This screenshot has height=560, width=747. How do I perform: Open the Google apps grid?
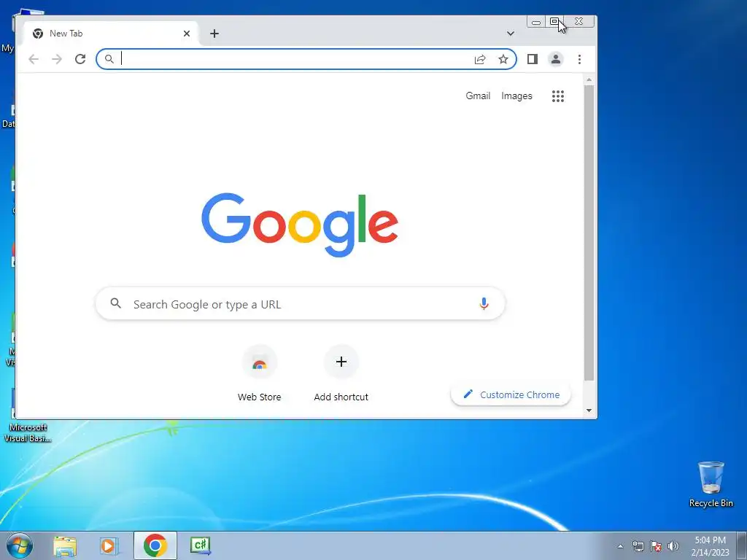point(558,96)
